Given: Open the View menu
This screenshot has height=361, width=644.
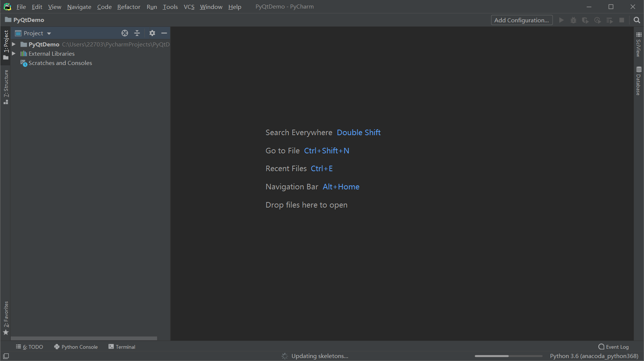Looking at the screenshot, I should [55, 7].
